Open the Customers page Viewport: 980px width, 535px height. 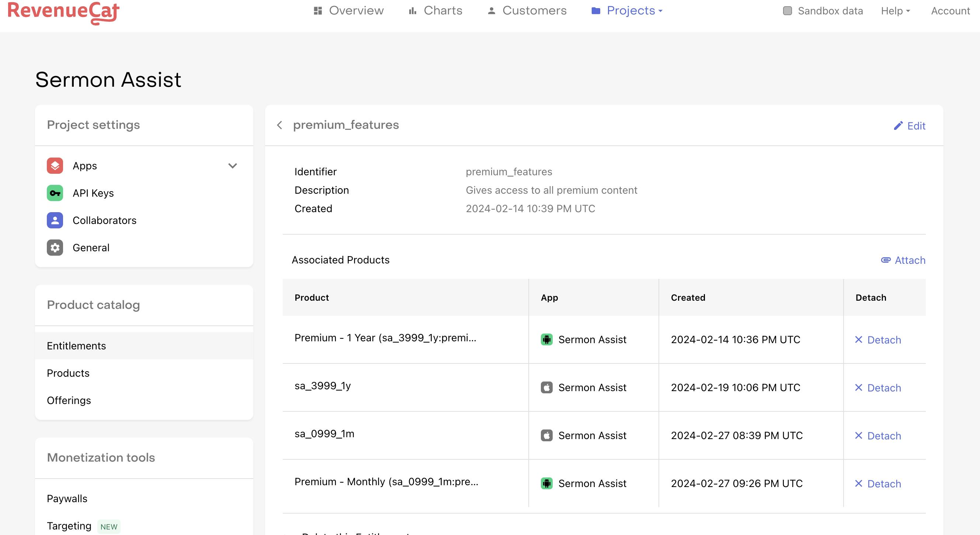point(527,11)
